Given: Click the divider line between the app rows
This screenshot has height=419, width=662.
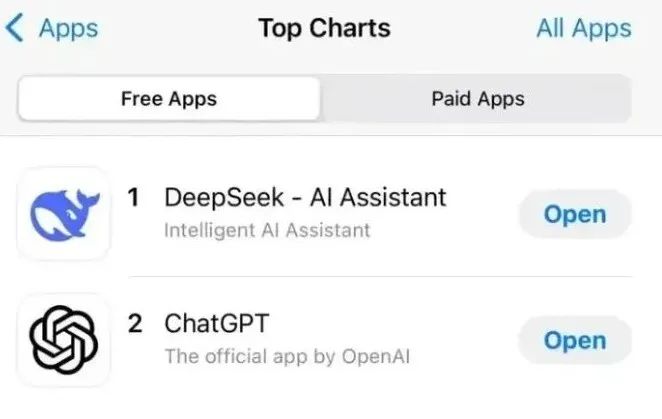Looking at the screenshot, I should (x=380, y=277).
